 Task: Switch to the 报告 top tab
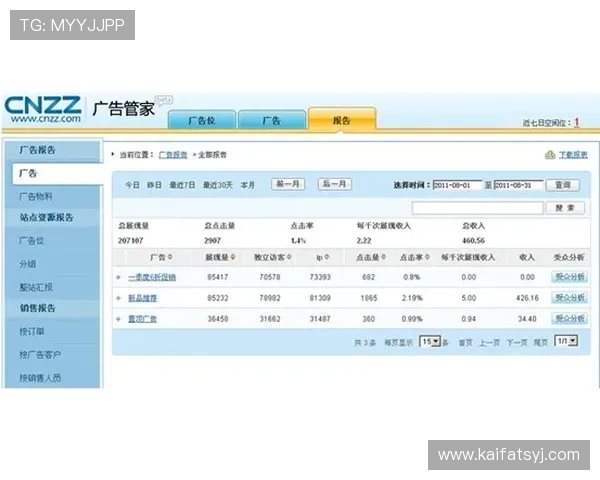click(x=342, y=120)
